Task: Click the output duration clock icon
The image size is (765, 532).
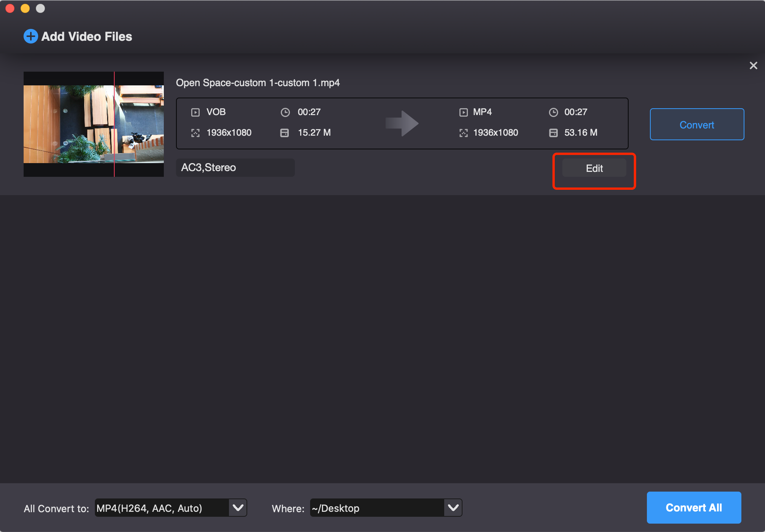Action: click(x=554, y=112)
